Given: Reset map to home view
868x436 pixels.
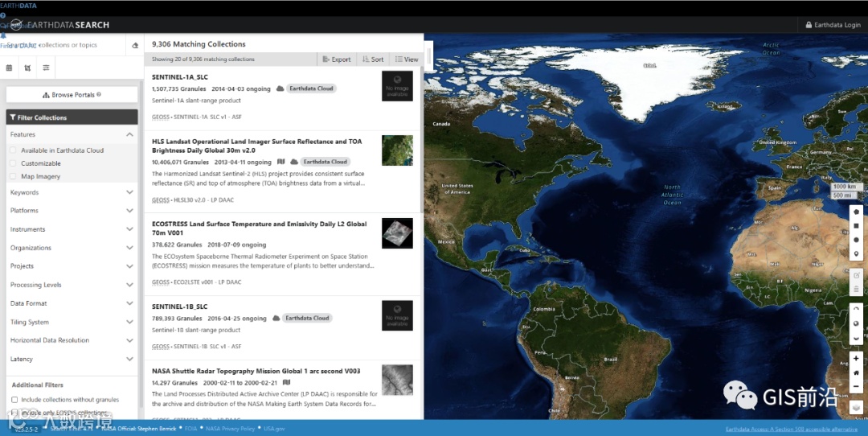Looking at the screenshot, I should coord(857,372).
